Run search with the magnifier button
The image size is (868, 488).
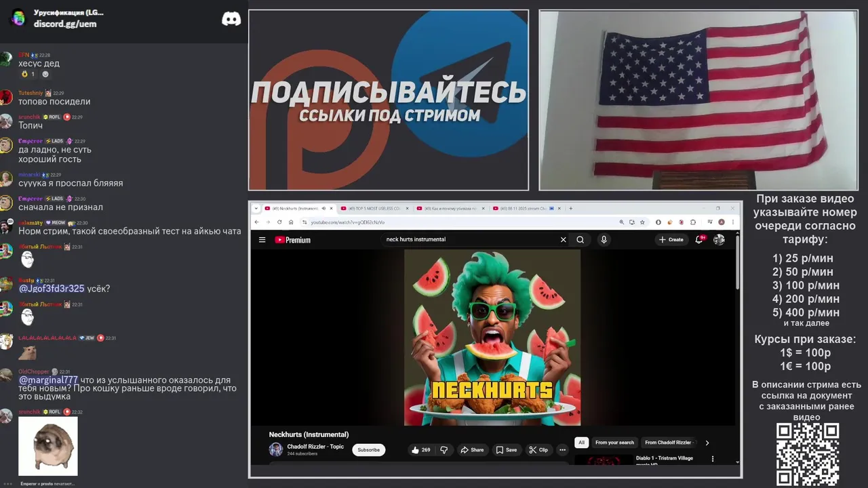pyautogui.click(x=580, y=239)
